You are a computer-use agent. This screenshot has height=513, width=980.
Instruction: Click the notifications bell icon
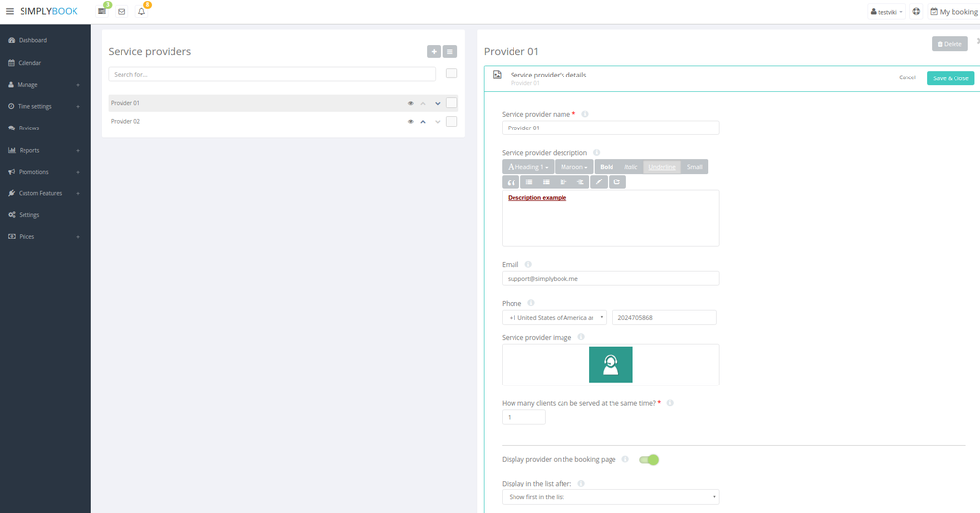[x=141, y=11]
